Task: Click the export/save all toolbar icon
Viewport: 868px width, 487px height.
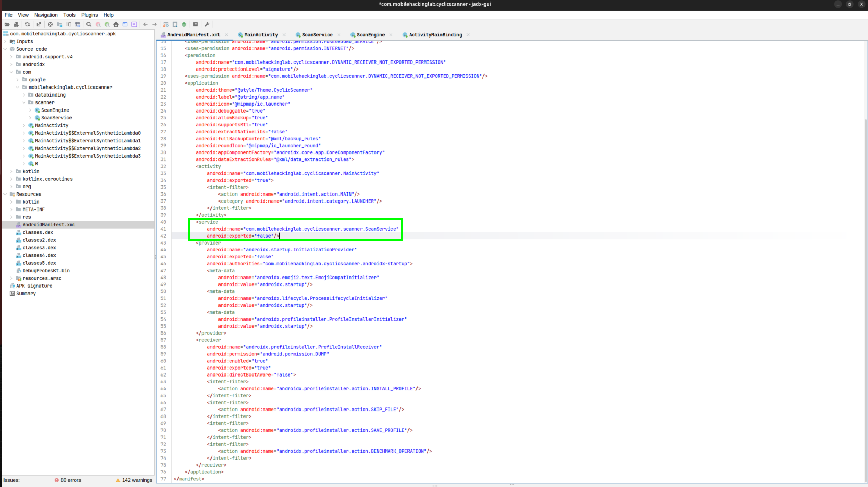Action: click(x=39, y=24)
